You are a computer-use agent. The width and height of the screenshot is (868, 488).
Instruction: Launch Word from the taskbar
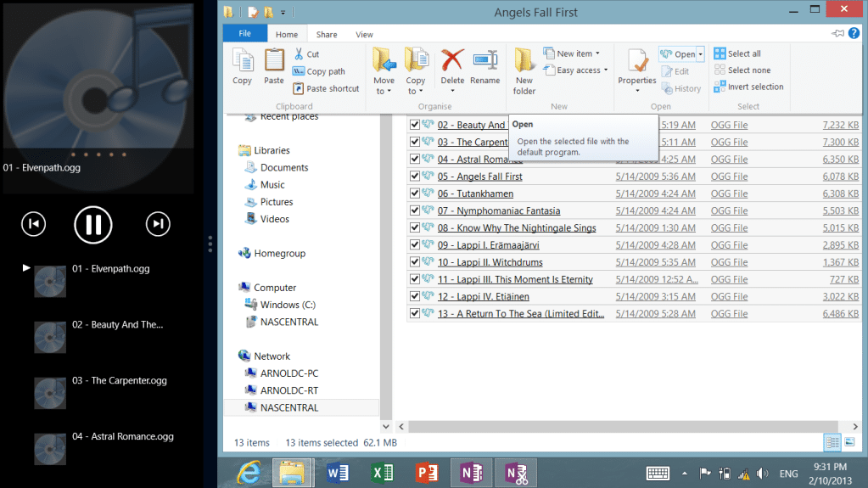[x=338, y=473]
